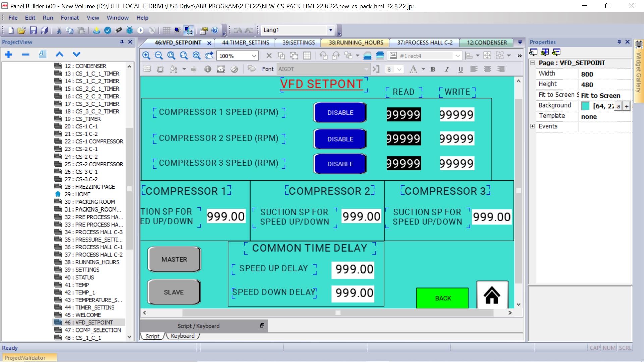The width and height of the screenshot is (644, 362).
Task: Click the Background color swatch in Properties
Action: tap(585, 106)
